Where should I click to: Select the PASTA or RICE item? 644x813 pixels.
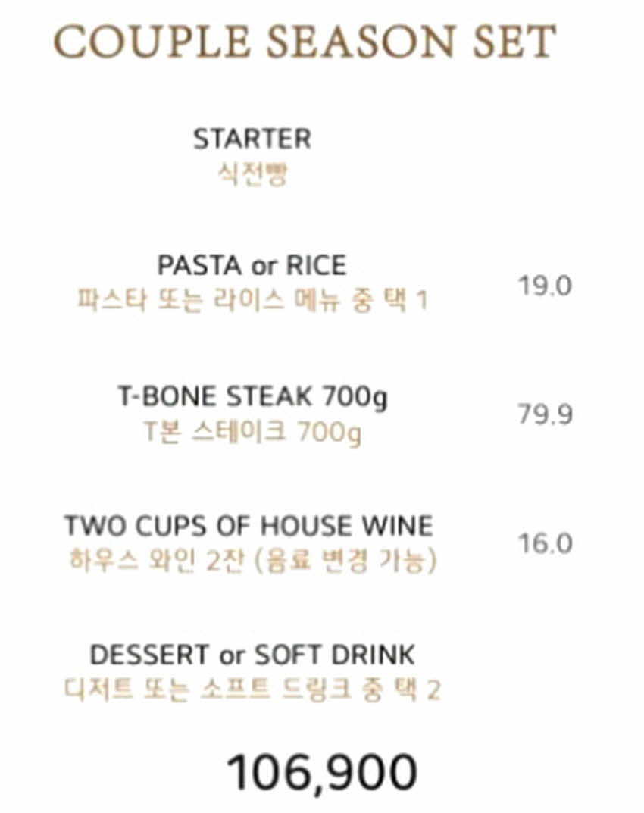click(252, 265)
